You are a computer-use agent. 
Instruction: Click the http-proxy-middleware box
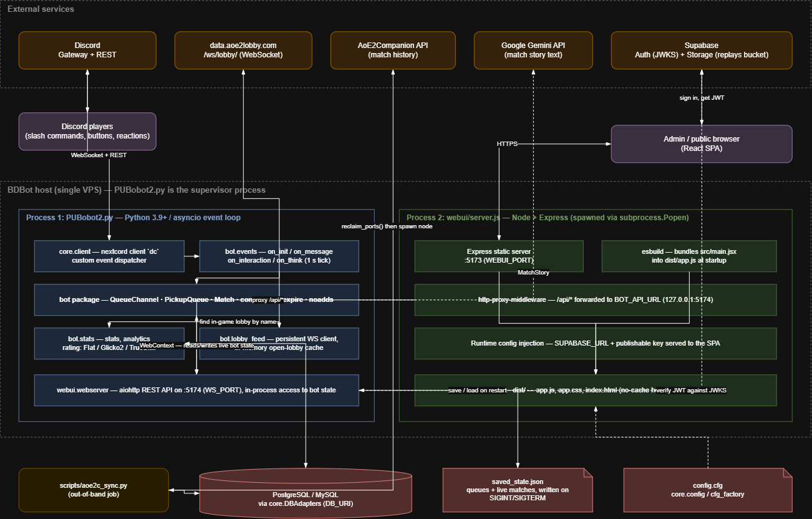point(596,299)
